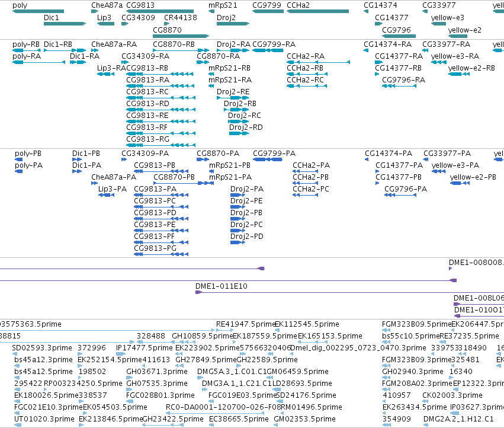Click the CG34309 gene label
Screen dimensions: 504x428
(x=138, y=17)
